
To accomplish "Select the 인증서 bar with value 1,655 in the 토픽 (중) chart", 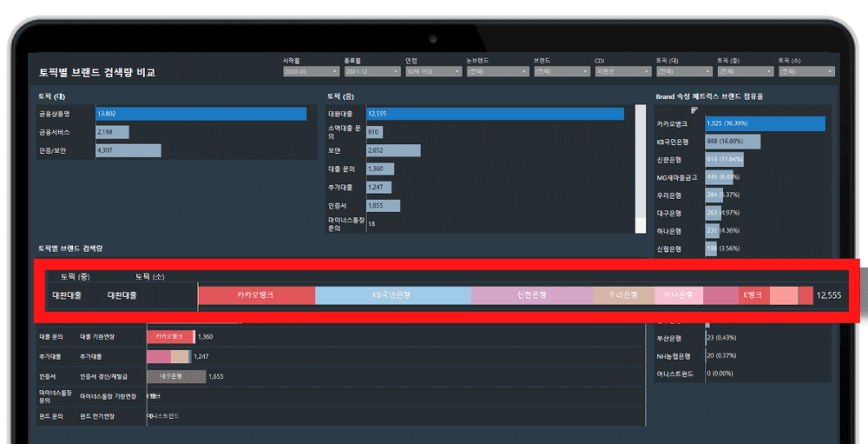I will pos(383,206).
